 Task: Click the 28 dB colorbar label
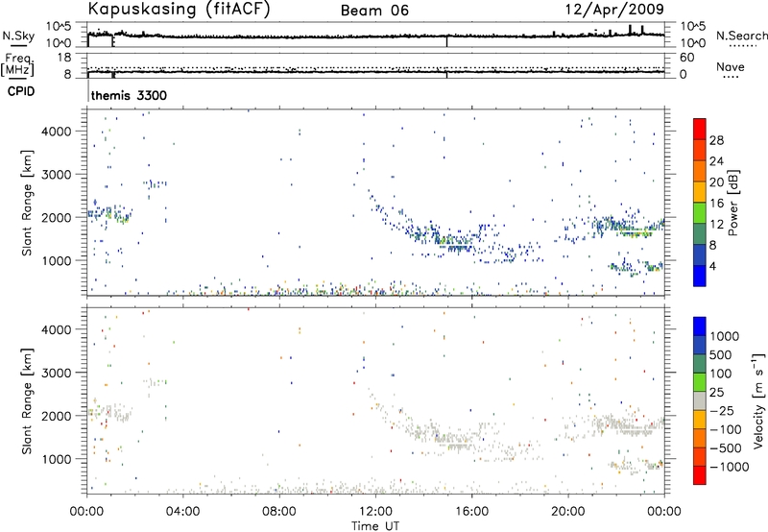point(716,140)
